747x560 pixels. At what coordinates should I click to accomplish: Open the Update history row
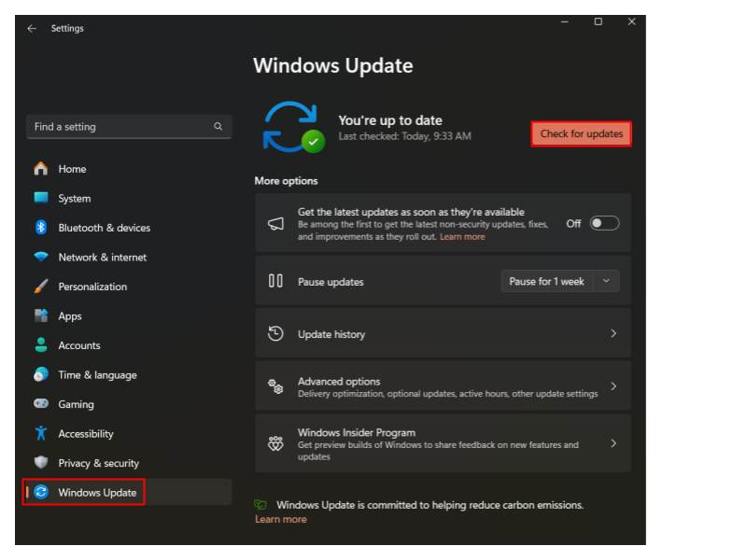(x=443, y=333)
